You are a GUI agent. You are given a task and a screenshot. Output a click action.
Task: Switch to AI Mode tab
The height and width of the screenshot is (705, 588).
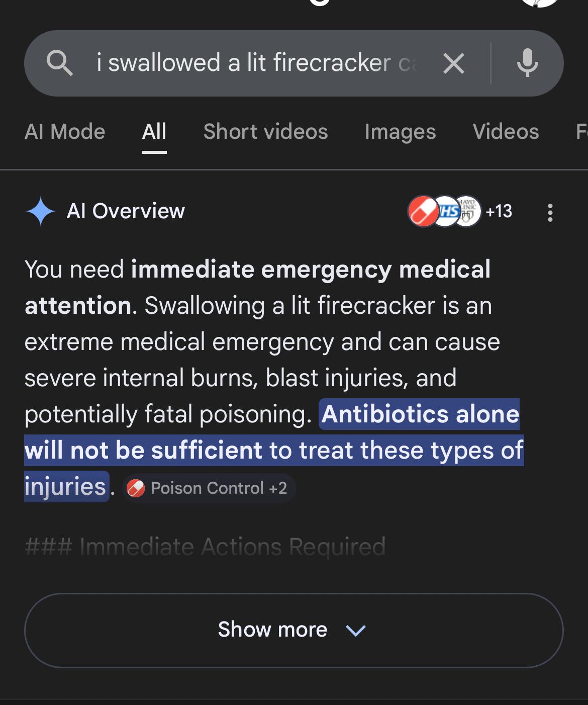tap(65, 132)
